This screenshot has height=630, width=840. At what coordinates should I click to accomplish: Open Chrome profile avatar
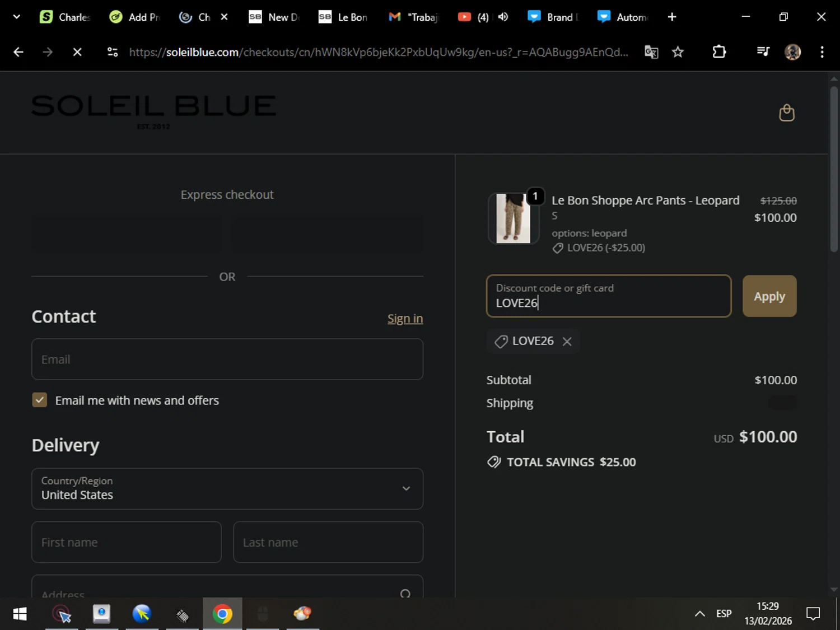(792, 52)
